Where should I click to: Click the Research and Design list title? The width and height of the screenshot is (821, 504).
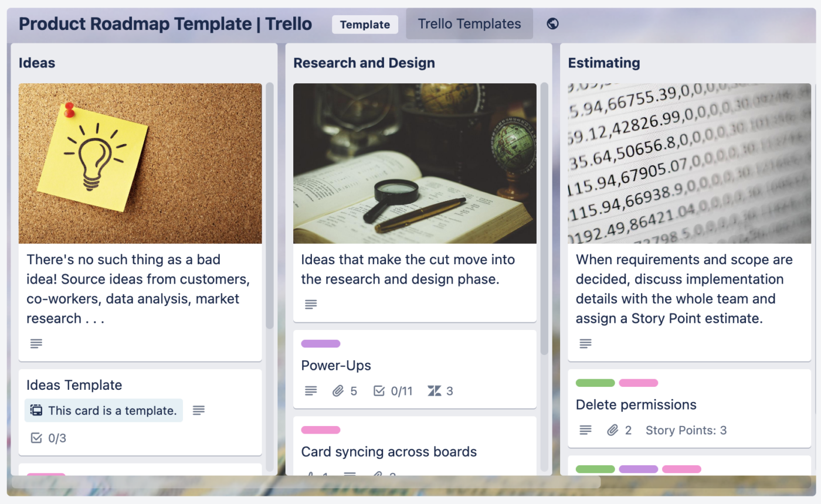[x=364, y=63]
